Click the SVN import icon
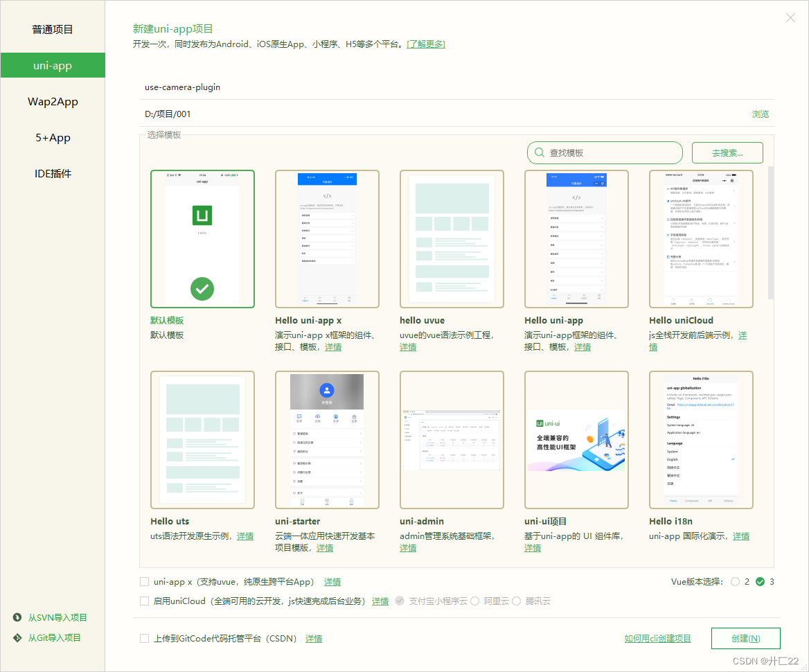This screenshot has width=809, height=672. point(15,617)
